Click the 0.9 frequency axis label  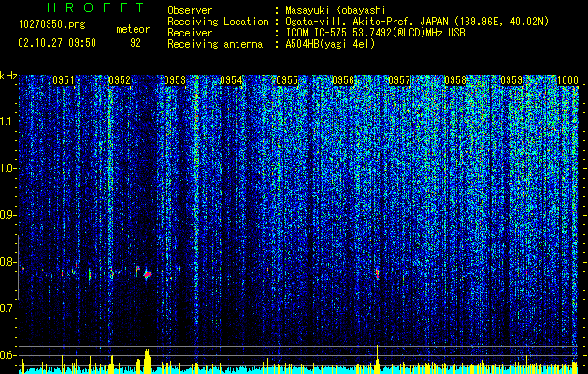click(x=8, y=215)
